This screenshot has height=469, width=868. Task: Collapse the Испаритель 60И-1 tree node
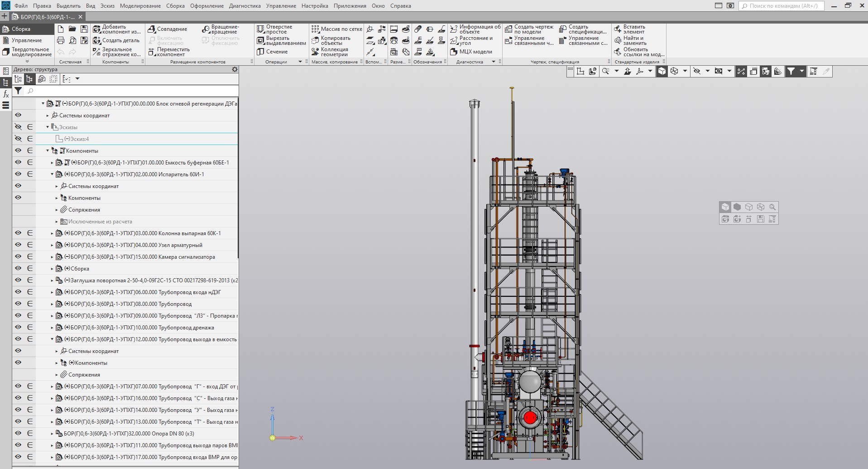point(52,174)
